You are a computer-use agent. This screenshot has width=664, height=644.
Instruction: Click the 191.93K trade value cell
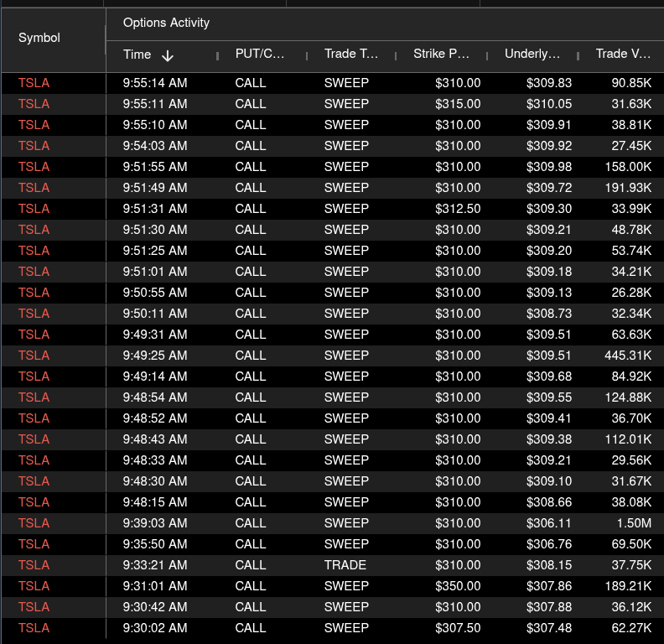tap(628, 188)
